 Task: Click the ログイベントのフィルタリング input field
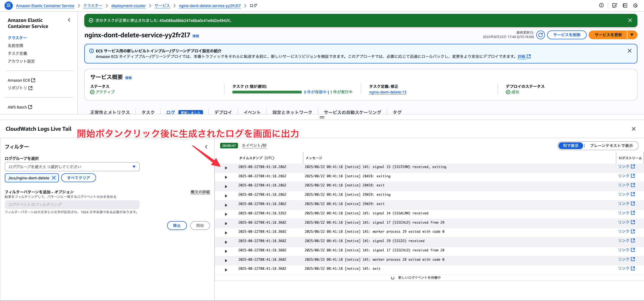72,205
